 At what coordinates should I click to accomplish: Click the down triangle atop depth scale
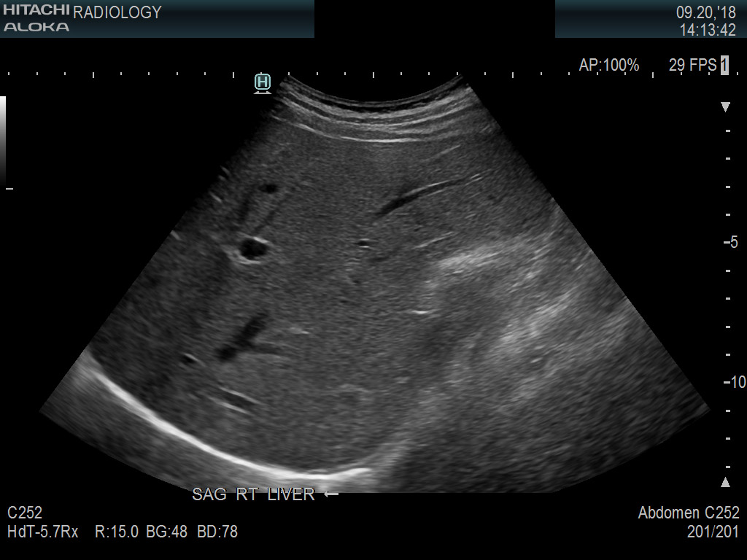[725, 107]
